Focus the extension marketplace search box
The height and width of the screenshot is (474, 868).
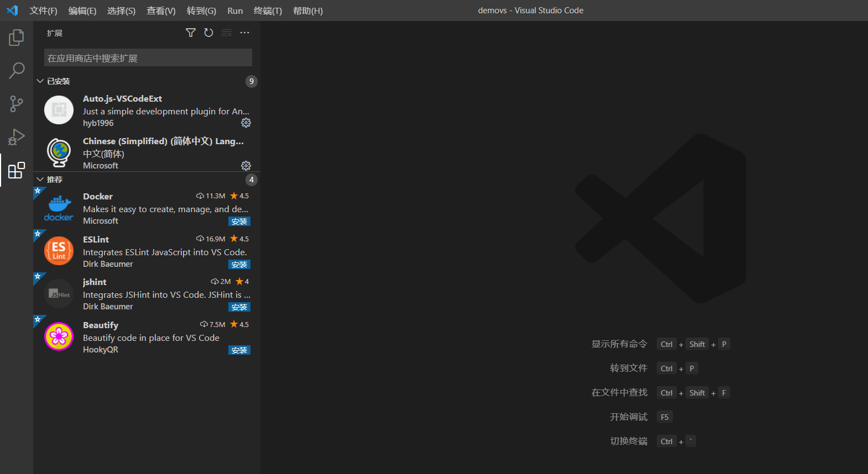(x=148, y=57)
